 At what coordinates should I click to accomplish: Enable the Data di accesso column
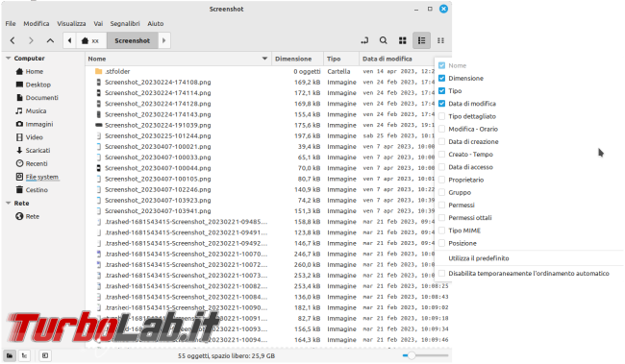point(441,167)
